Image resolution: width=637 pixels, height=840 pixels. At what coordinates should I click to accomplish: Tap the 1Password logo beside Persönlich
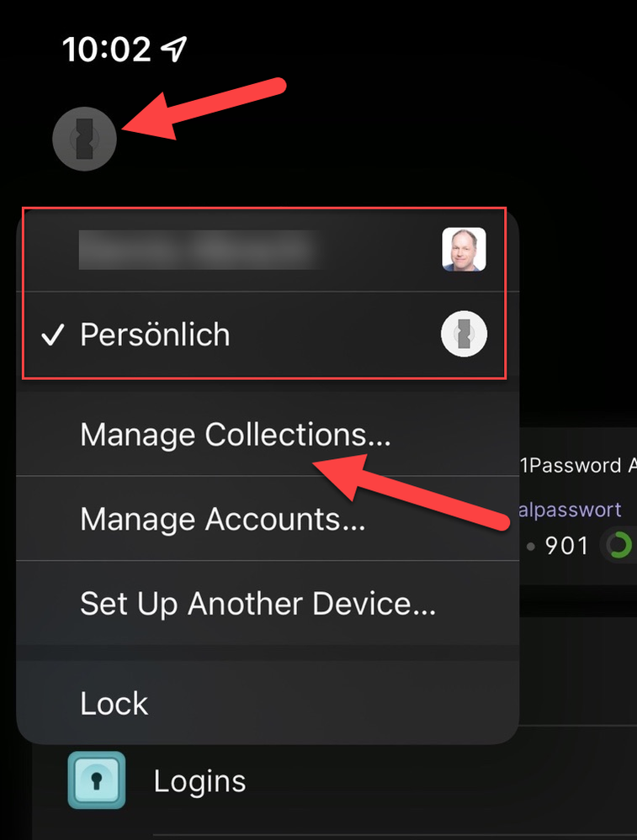pos(464,334)
